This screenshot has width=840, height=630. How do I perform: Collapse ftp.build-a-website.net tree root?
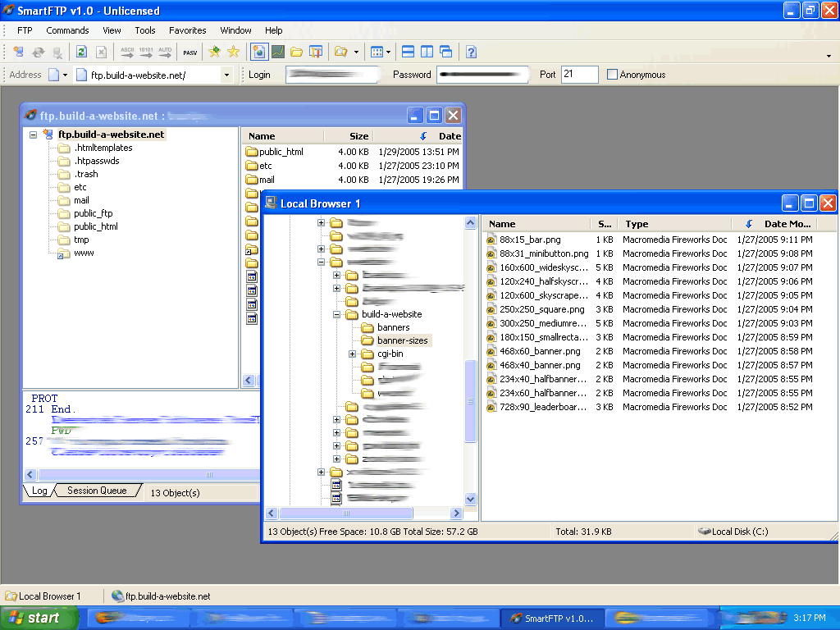pos(33,135)
